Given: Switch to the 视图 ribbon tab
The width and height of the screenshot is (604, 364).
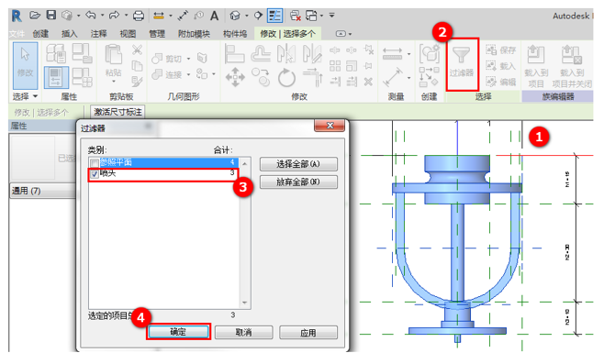Looking at the screenshot, I should click(x=128, y=34).
